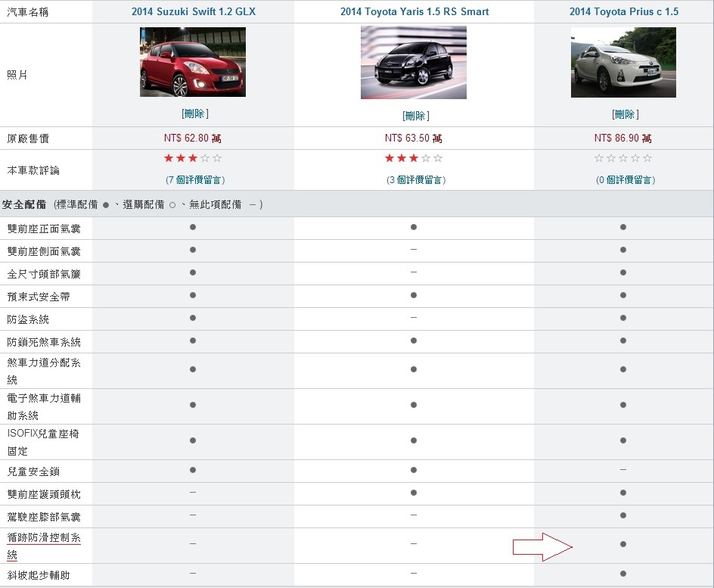
Task: Open the 2014 Toyota Prius c 1.5 link
Action: tap(624, 12)
